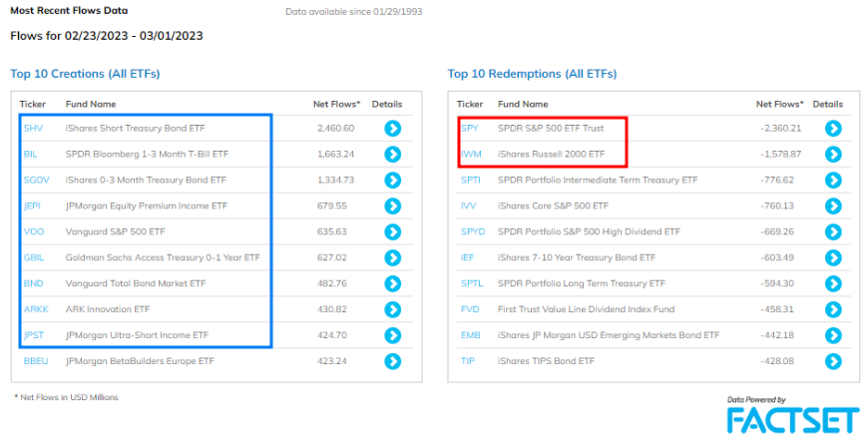
Task: Select fund name ARK Innovation ETF
Action: click(x=108, y=309)
